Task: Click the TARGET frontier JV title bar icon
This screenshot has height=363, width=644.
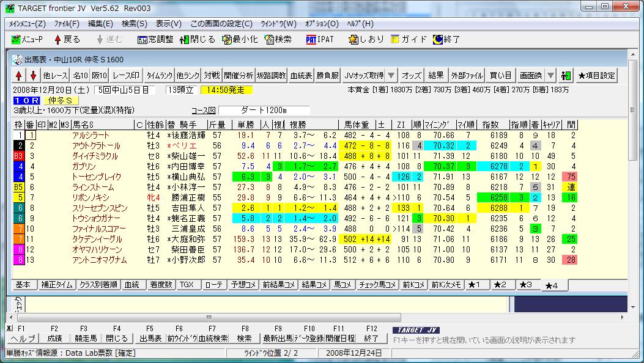Action: [10, 8]
